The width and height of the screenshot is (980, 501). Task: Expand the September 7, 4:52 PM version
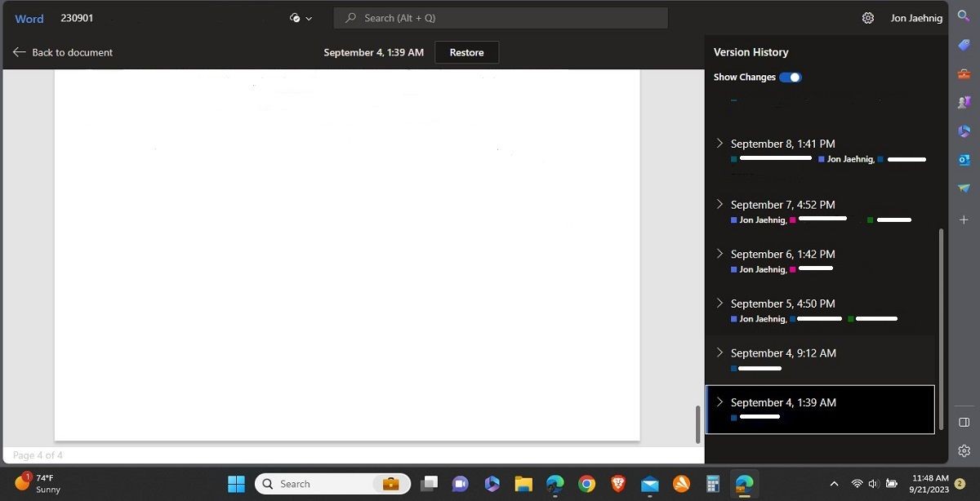pyautogui.click(x=719, y=204)
